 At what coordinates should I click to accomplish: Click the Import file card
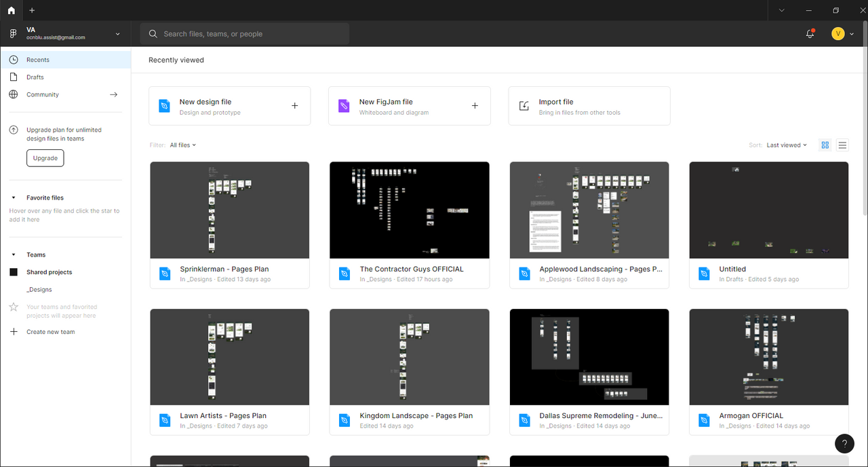click(589, 106)
